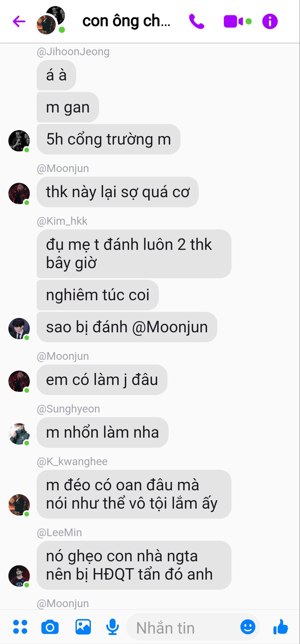
Task: Open the emoji picker smiley icon
Action: 248,627
